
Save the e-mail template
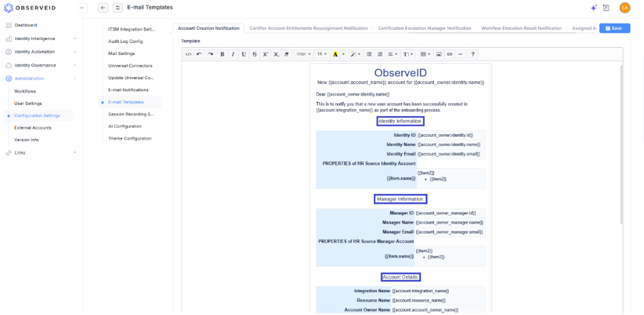[x=614, y=29]
